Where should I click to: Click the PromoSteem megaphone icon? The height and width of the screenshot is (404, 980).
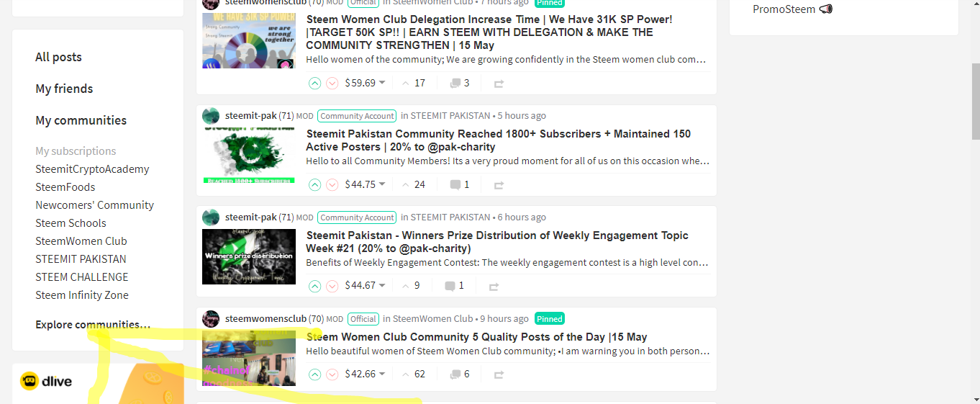click(826, 9)
